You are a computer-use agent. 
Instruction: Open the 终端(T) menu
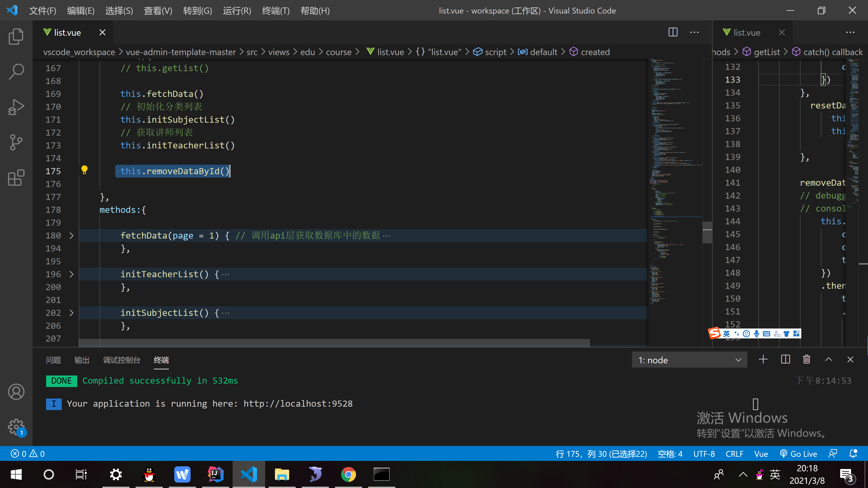click(276, 11)
